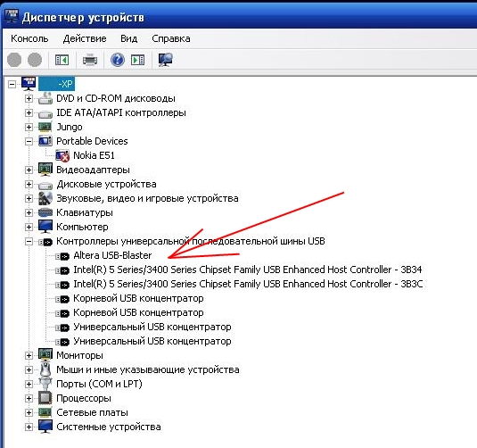Collapse the Portable Devices node
Image resolution: width=477 pixels, height=448 pixels.
29,141
